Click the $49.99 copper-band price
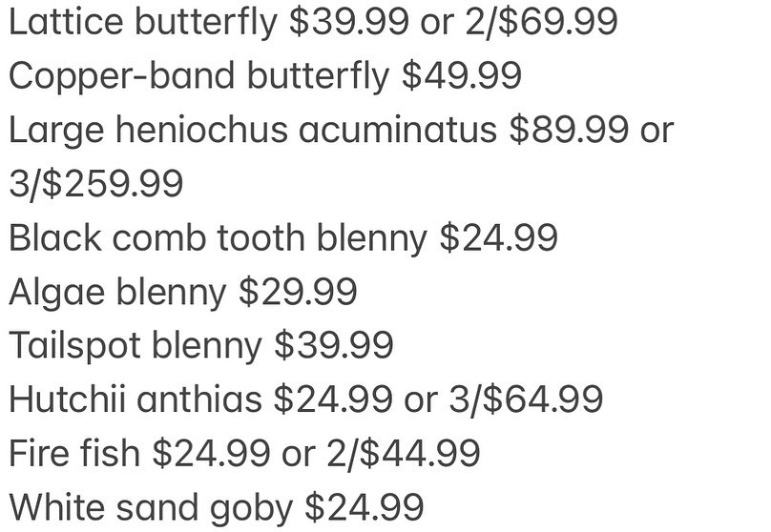 pyautogui.click(x=462, y=75)
